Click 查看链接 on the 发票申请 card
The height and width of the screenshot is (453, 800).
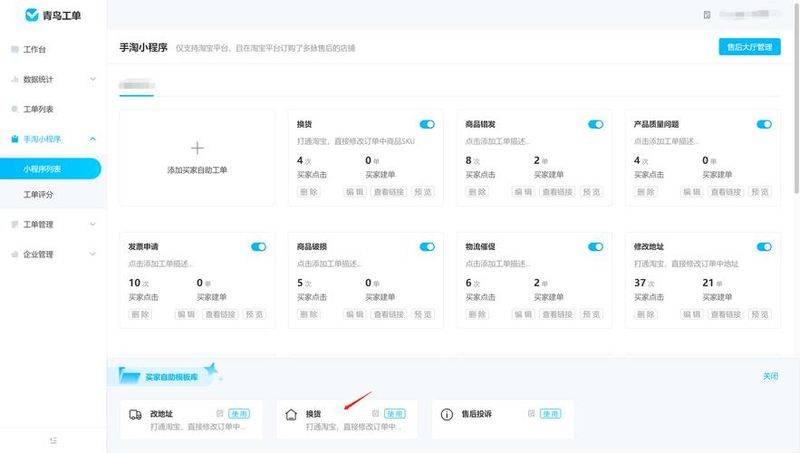coord(220,314)
